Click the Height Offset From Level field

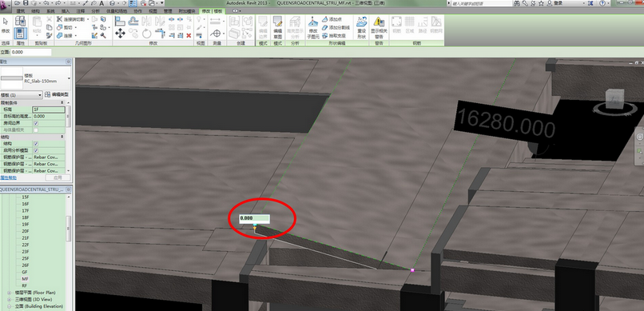(49, 116)
